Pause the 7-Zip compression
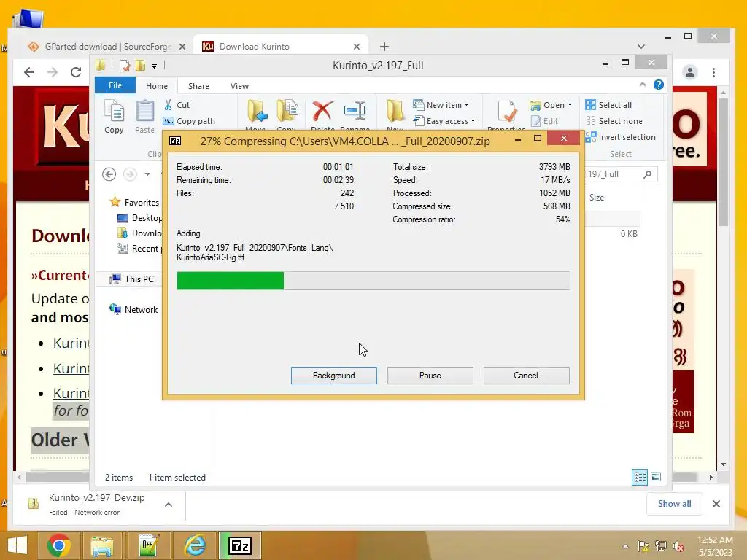The height and width of the screenshot is (560, 747). coord(430,376)
